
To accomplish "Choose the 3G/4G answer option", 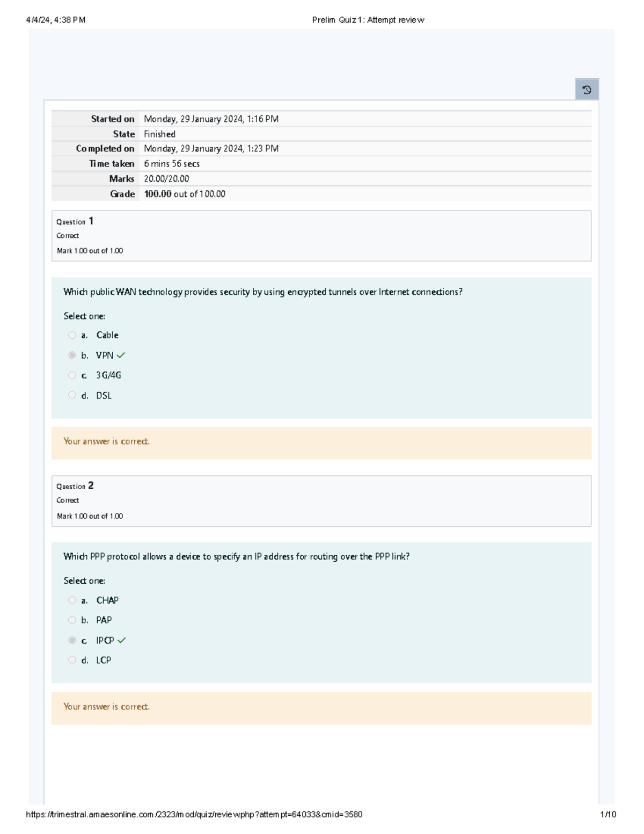I will pos(72,375).
